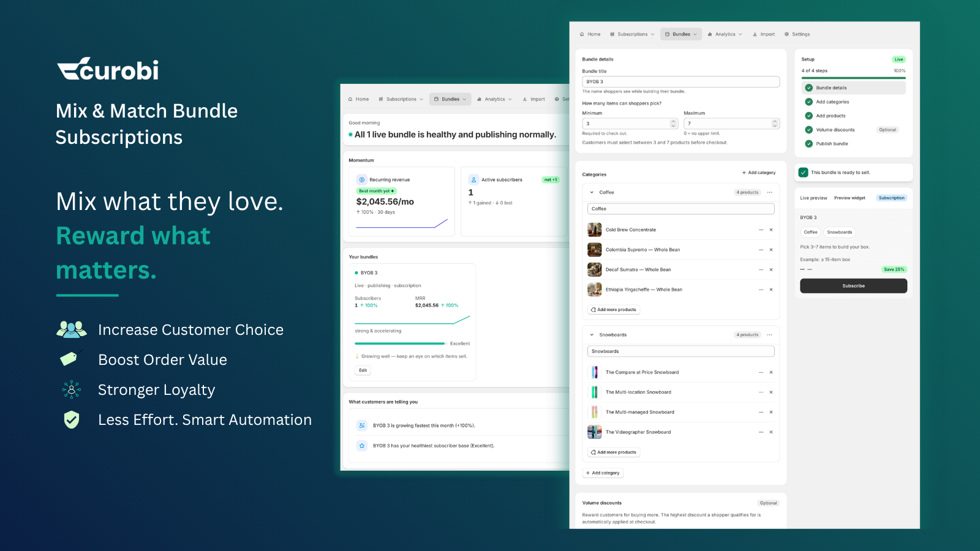Toggle the 'This bundle is ready to sell' checkbox
Screen dimensions: 980x551
click(804, 173)
